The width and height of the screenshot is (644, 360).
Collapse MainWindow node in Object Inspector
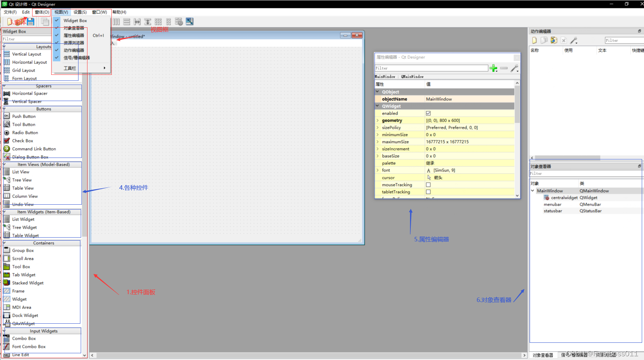533,191
